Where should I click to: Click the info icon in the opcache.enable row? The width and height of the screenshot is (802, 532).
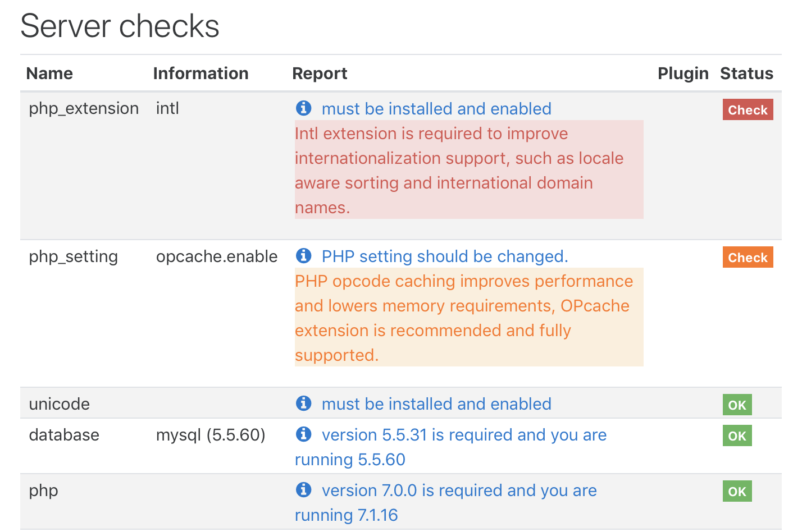(x=303, y=255)
